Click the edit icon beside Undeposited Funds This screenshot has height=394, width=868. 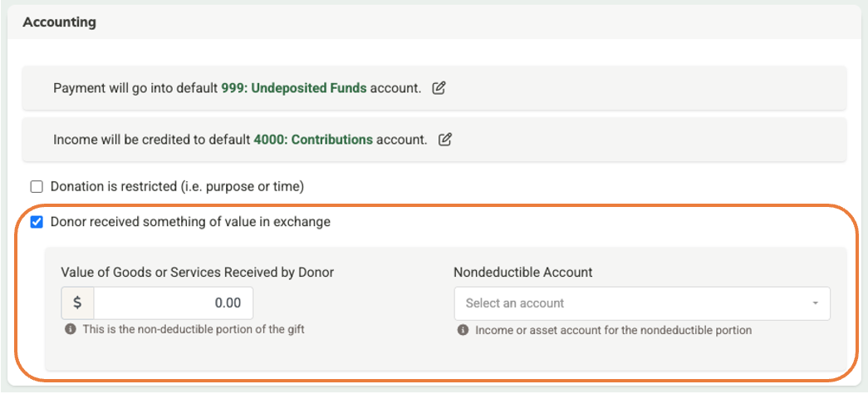click(x=439, y=88)
